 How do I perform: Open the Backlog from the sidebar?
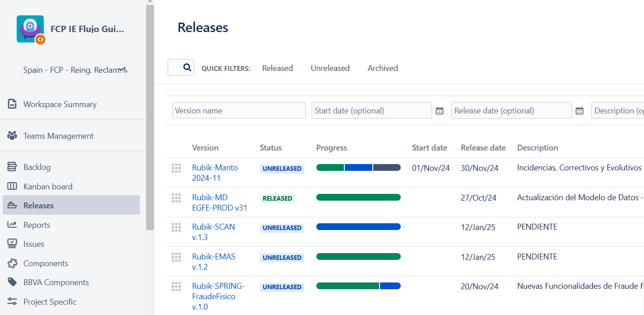coord(36,167)
